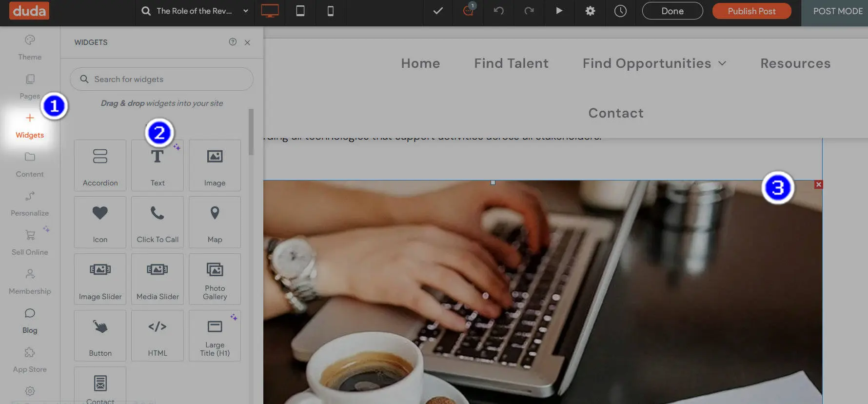Choose the HTML widget

click(157, 336)
